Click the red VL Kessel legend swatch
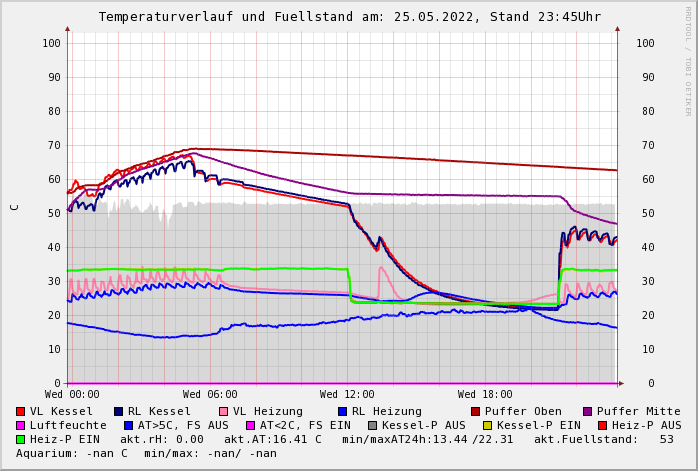The image size is (698, 471). [21, 411]
